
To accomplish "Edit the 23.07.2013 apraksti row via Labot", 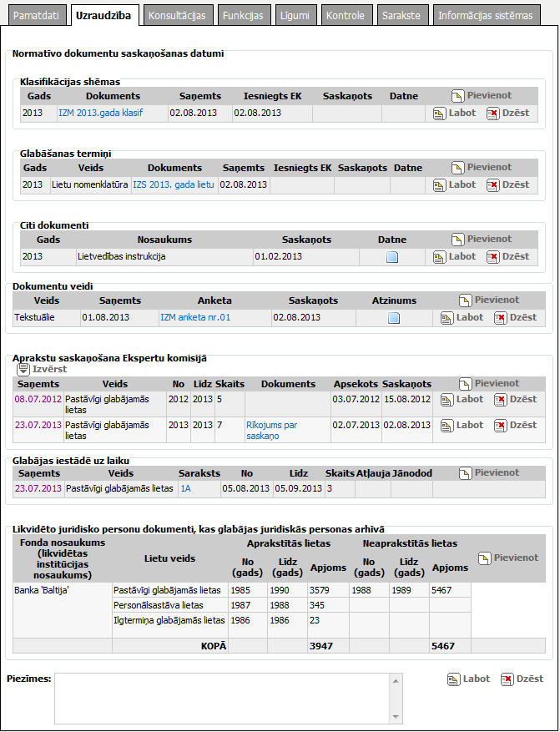I will [447, 426].
